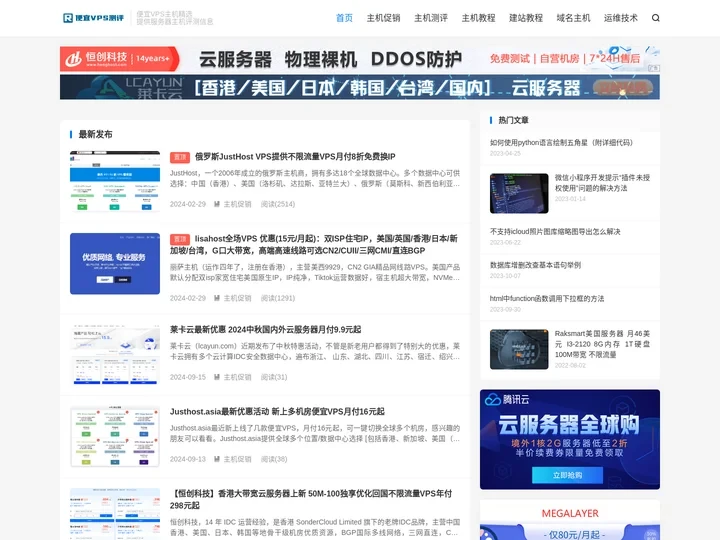Open the 建站教程 nav menu
The width and height of the screenshot is (720, 540).
coord(526,18)
